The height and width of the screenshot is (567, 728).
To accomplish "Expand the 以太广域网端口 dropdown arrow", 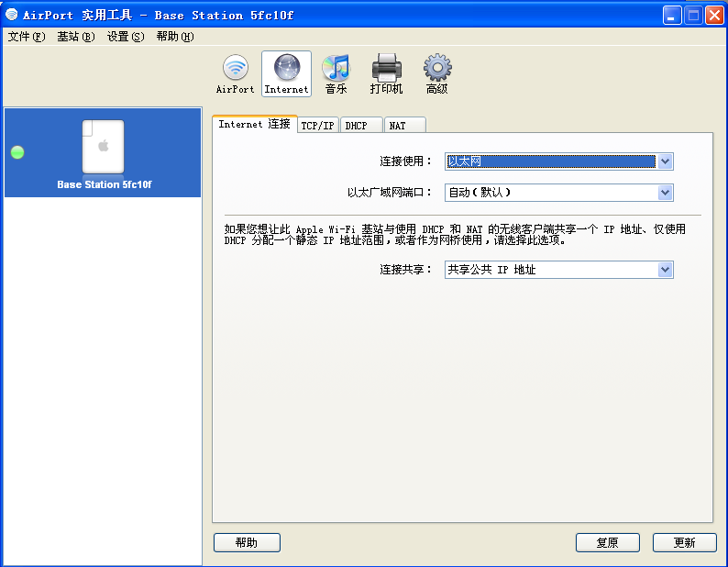I will (666, 193).
